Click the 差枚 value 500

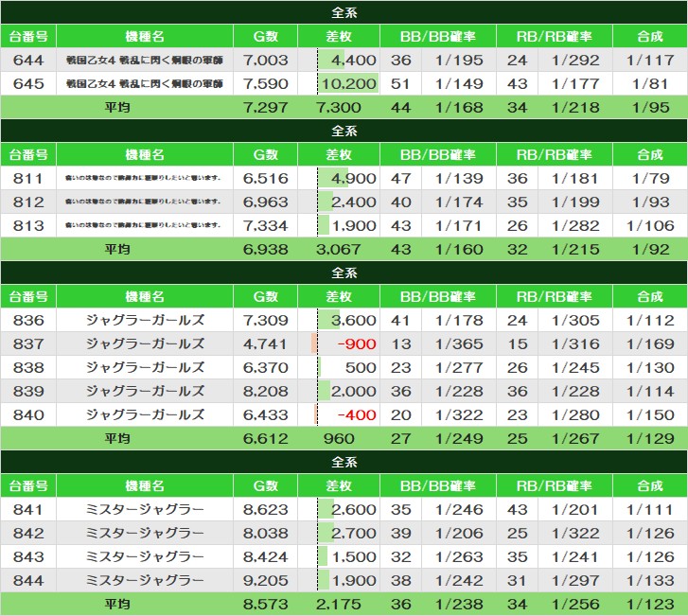tap(361, 368)
